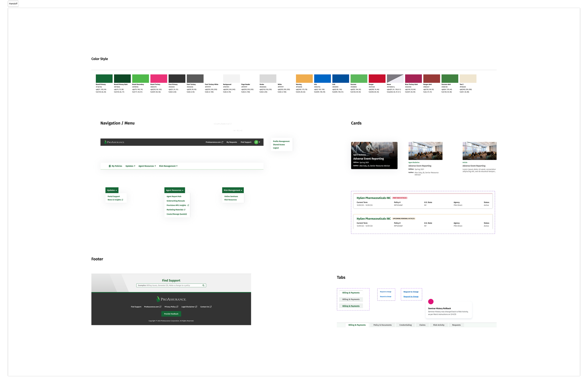Viewport: 588px width, 384px height.
Task: Expand Risk Management dropdown in white nav bar
Action: (168, 166)
